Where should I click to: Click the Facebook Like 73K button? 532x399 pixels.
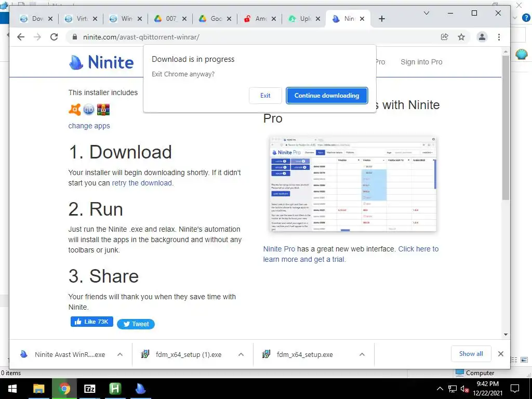tap(91, 322)
